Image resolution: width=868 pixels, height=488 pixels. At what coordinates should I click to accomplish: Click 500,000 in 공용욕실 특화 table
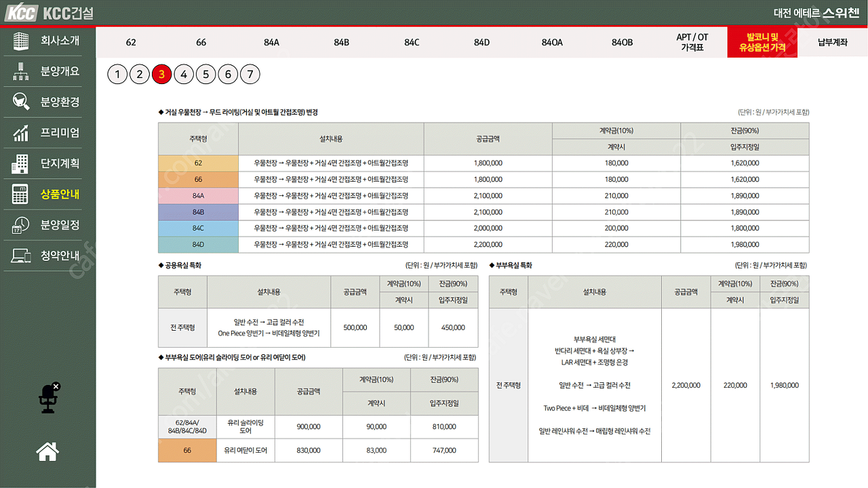point(355,328)
